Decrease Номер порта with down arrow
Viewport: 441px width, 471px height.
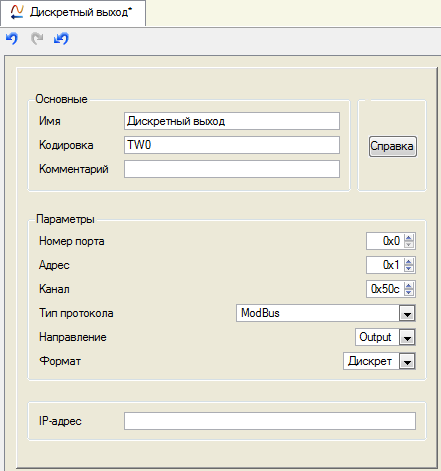[x=409, y=245]
